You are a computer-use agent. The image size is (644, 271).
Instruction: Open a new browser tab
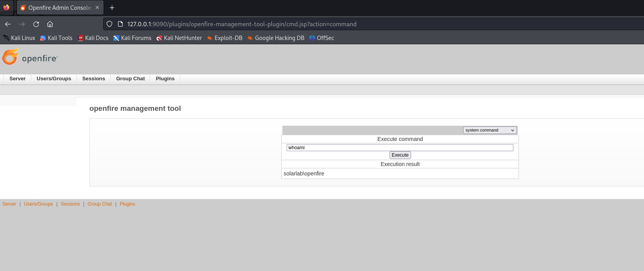[112, 8]
